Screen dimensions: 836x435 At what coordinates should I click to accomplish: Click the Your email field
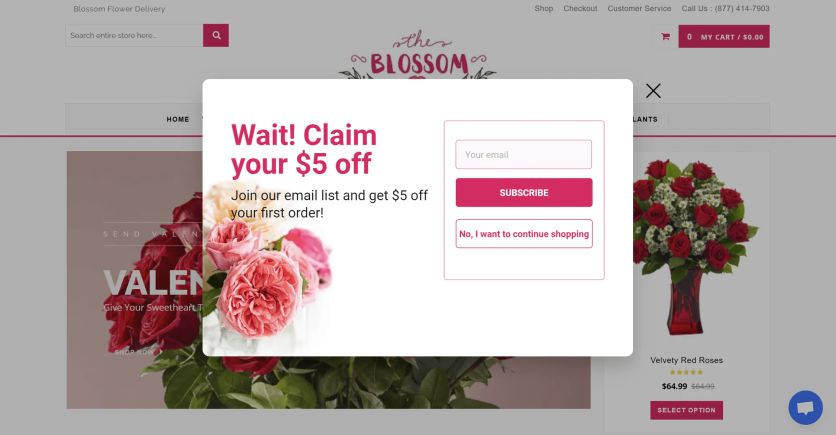point(524,155)
